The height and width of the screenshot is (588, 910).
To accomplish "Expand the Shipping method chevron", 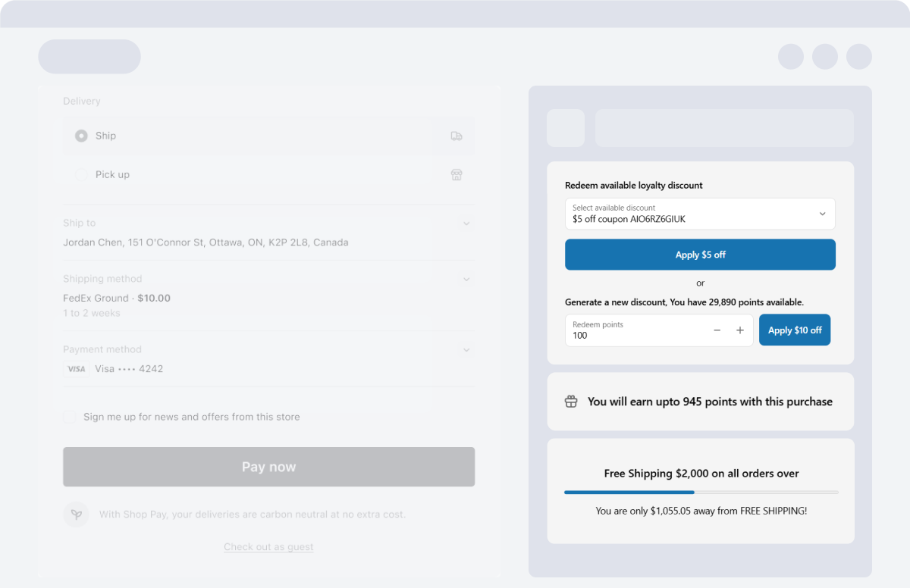I will click(x=466, y=280).
